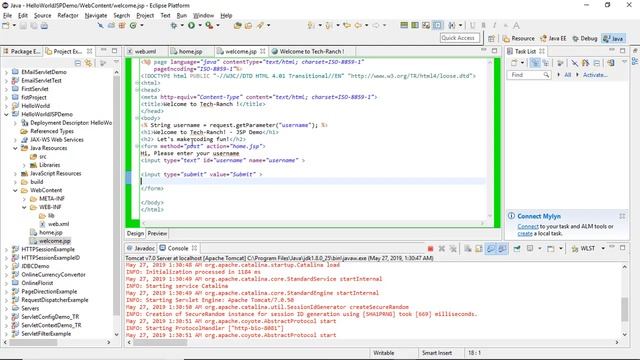Expand the EMailServletDemo project
Screen dimensions: 640x360
coord(6,72)
